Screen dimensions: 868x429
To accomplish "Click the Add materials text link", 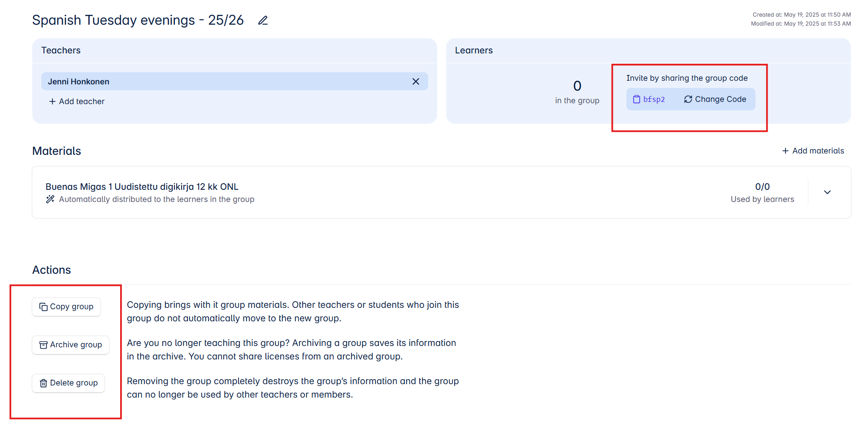I will pyautogui.click(x=818, y=151).
